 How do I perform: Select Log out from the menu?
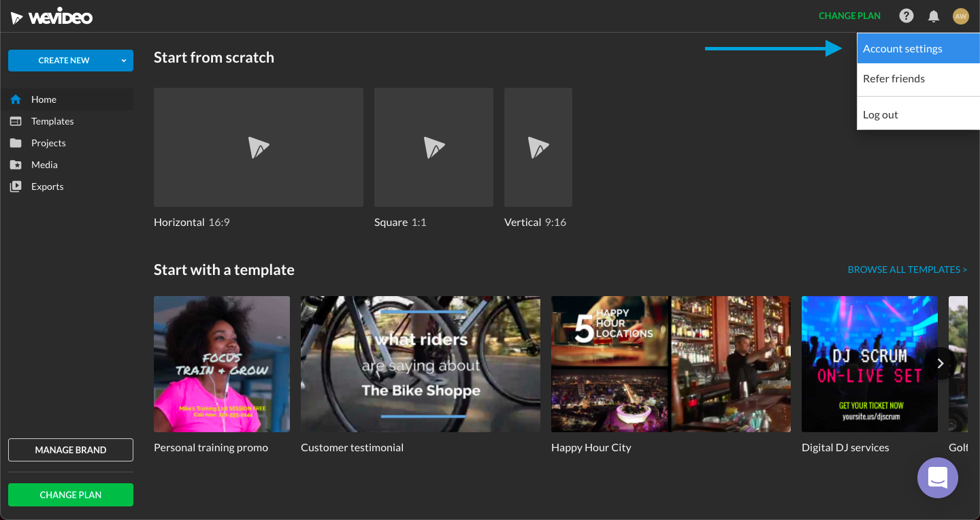tap(918, 114)
